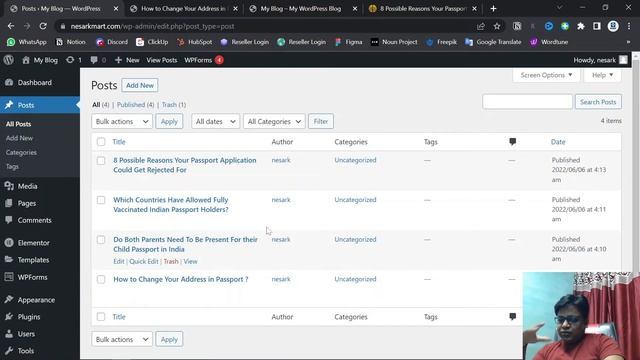Open browser tab search dropdown arrow
The height and width of the screenshot is (360, 640).
[560, 8]
